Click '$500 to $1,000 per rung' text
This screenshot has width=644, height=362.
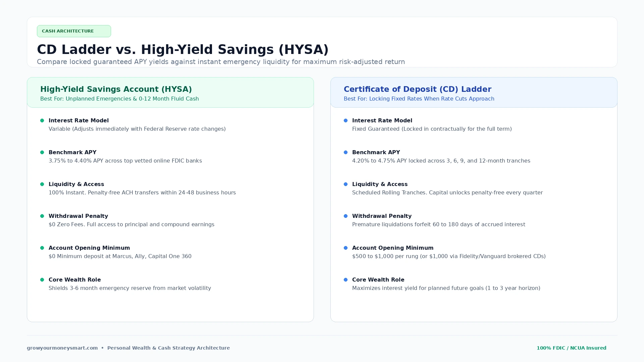point(449,256)
